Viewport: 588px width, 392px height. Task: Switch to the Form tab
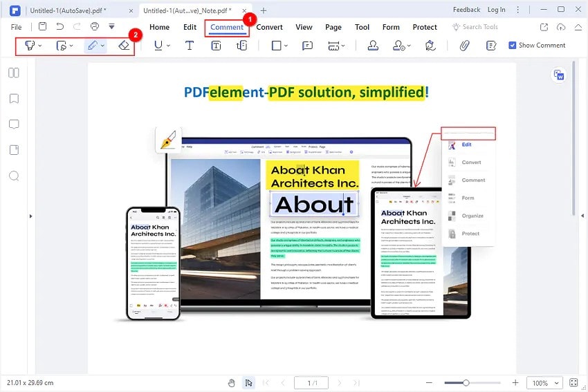tap(391, 27)
